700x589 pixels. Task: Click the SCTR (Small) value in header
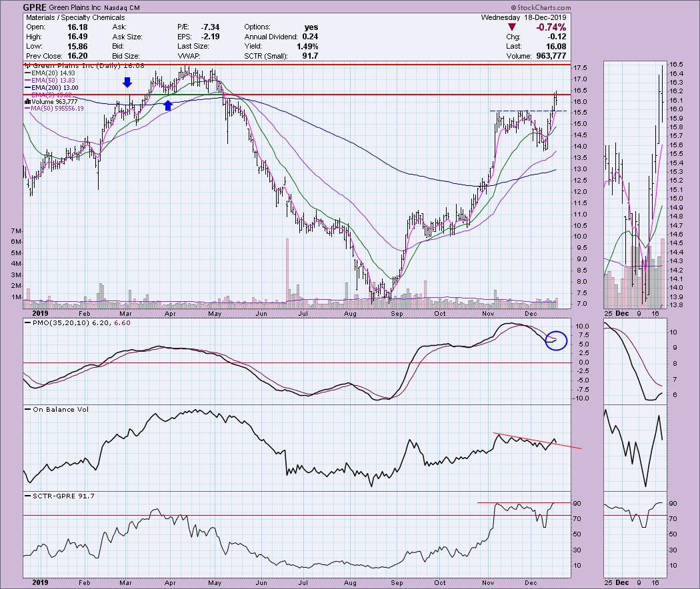(310, 56)
